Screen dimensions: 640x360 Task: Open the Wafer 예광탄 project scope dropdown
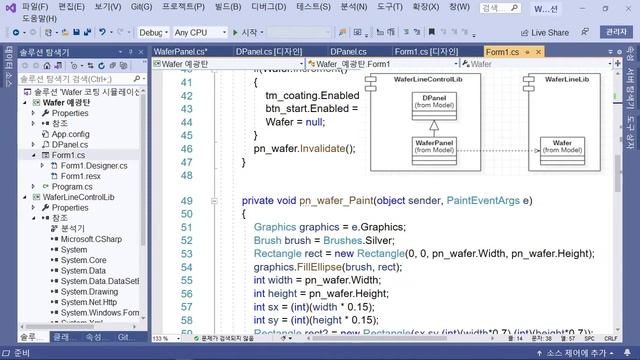229,64
